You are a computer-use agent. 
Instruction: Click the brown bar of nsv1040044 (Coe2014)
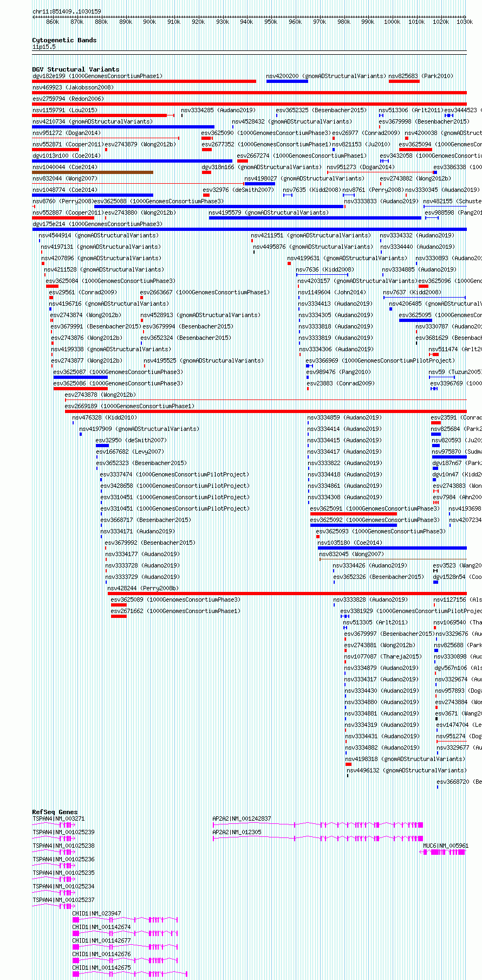93,172
